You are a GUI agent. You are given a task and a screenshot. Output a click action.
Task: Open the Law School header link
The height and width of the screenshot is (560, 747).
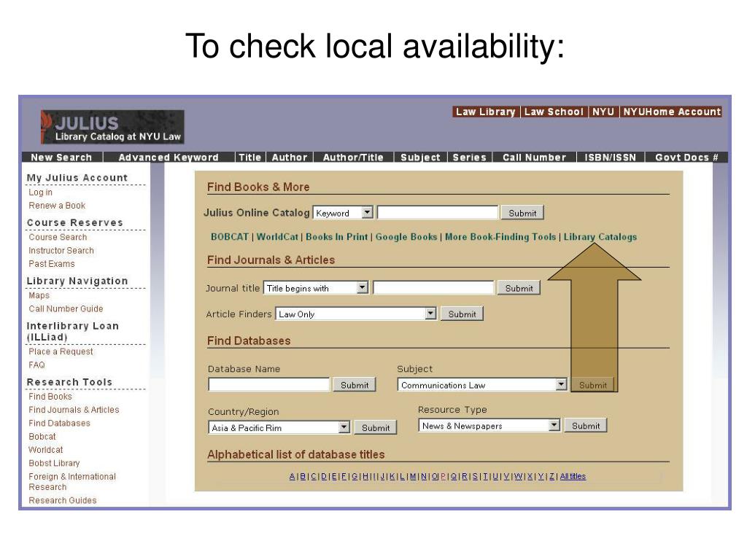click(554, 112)
